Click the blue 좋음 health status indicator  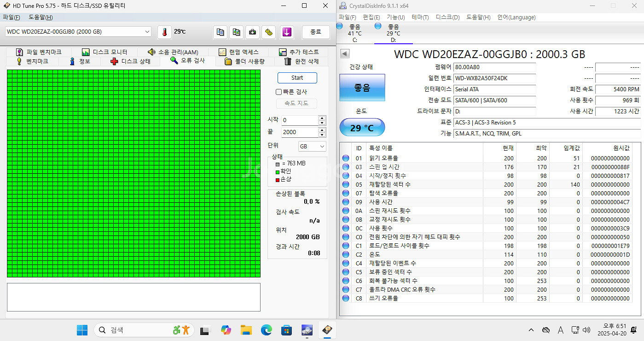(362, 88)
